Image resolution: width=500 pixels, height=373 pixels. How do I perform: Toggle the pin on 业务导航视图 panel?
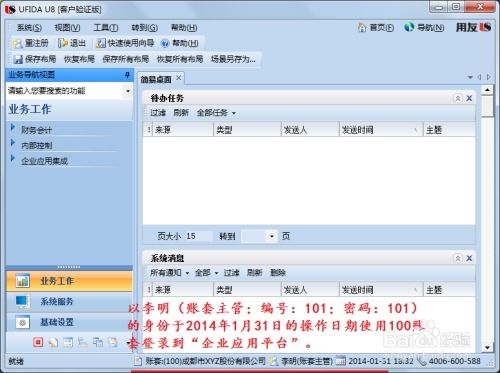point(127,75)
